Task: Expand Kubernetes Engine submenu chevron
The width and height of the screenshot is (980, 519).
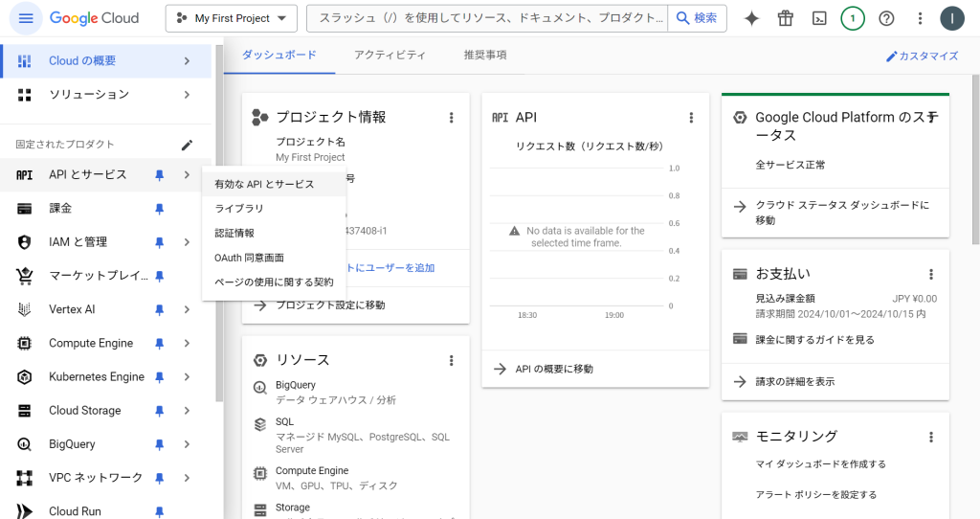Action: [x=187, y=377]
